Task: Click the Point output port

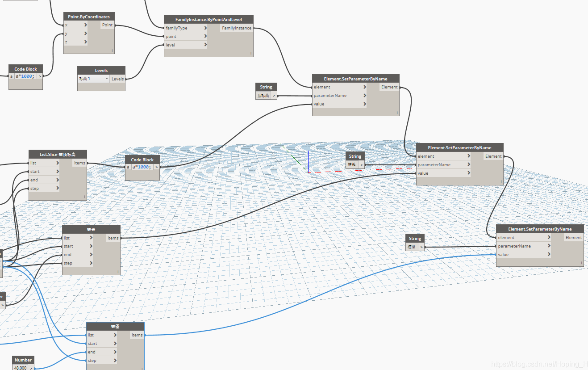Action: click(108, 25)
